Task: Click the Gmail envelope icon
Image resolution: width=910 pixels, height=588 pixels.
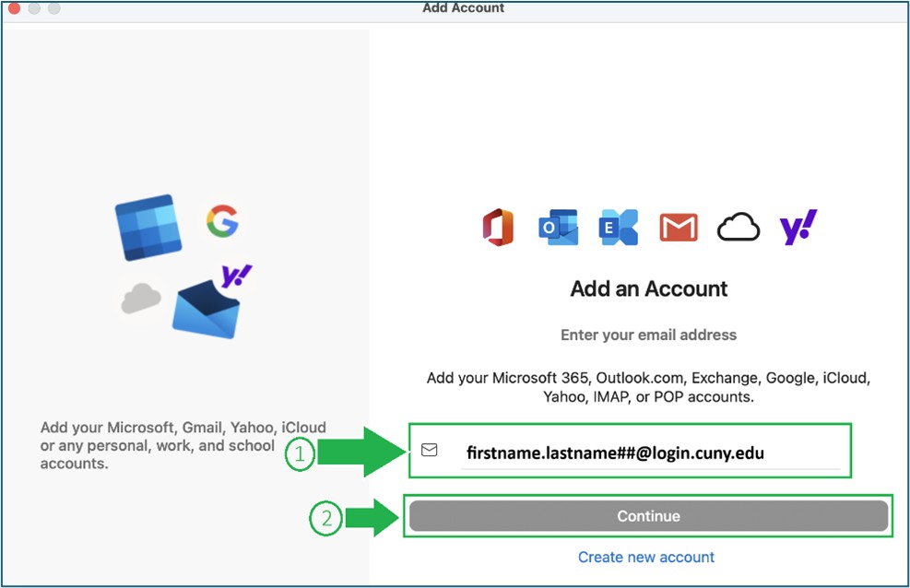Action: (x=679, y=228)
